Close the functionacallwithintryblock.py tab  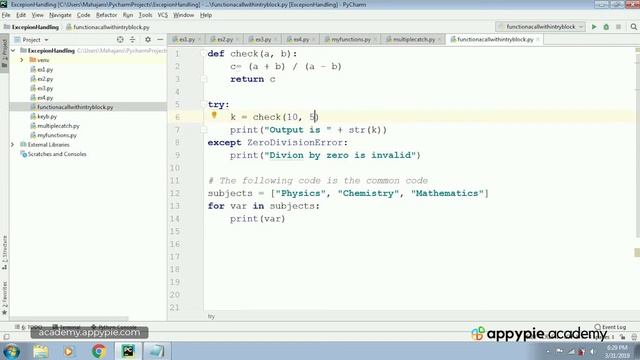(538, 40)
